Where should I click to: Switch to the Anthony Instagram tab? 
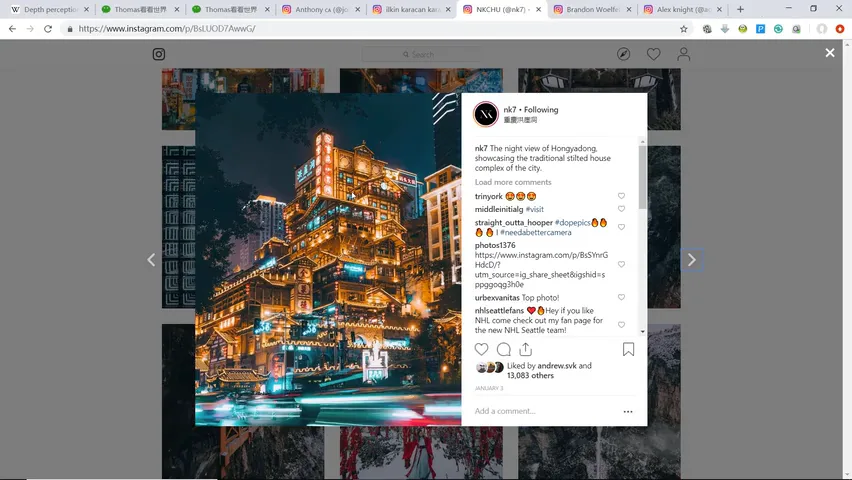321,9
